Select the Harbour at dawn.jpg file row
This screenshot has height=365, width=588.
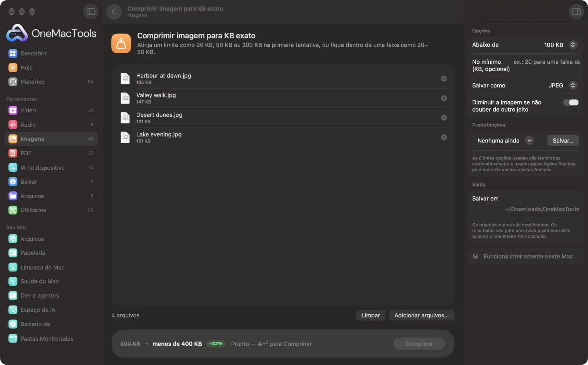coord(283,79)
